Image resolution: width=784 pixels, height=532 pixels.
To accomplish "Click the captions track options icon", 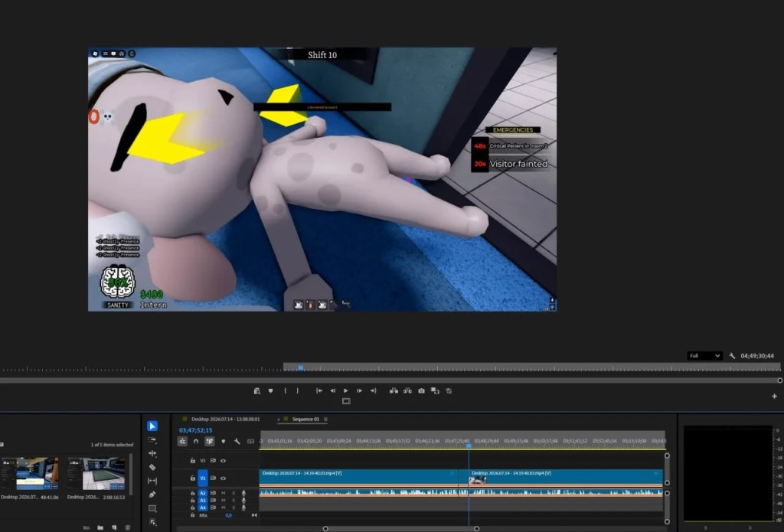I will (x=251, y=442).
